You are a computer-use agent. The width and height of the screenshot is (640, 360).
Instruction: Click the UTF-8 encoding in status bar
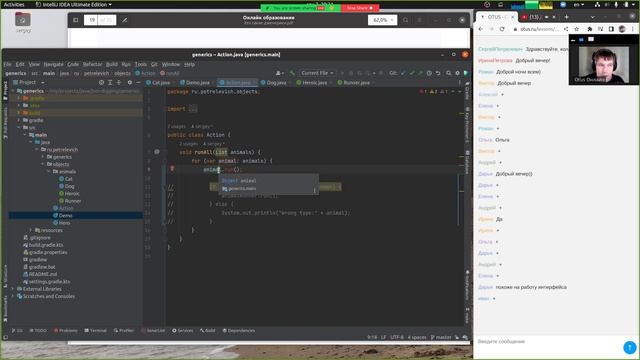(x=397, y=337)
